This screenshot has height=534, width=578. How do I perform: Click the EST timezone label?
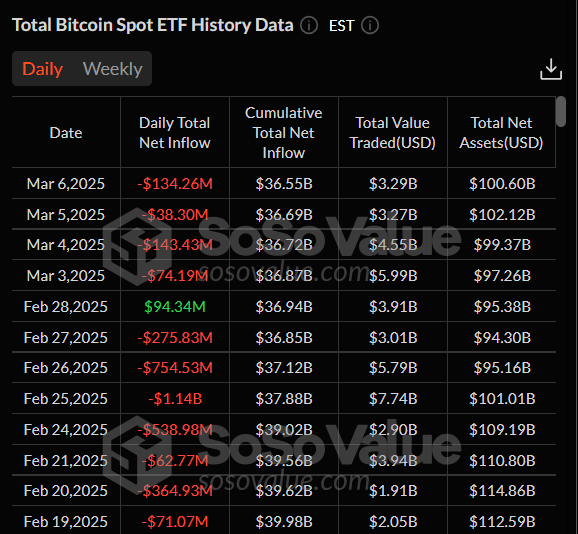pyautogui.click(x=341, y=26)
